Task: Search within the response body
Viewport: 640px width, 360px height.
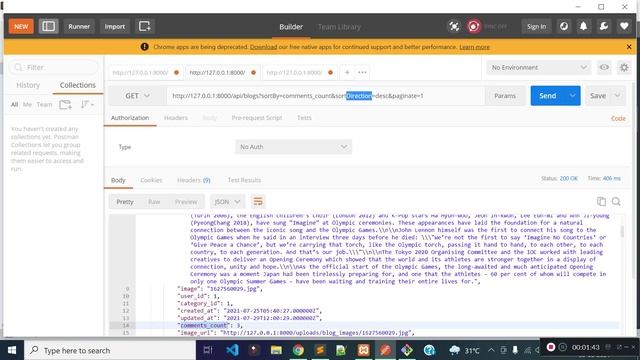Action: tap(616, 201)
